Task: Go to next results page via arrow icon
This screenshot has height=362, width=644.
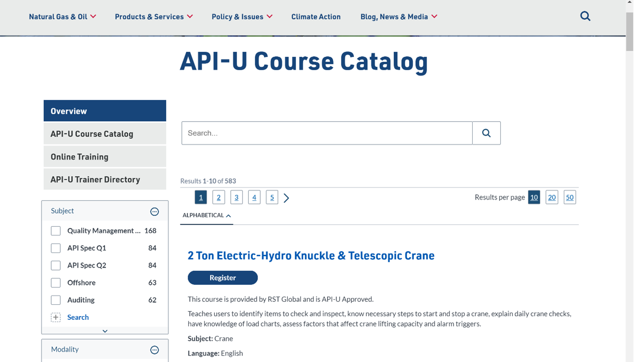Action: [286, 197]
